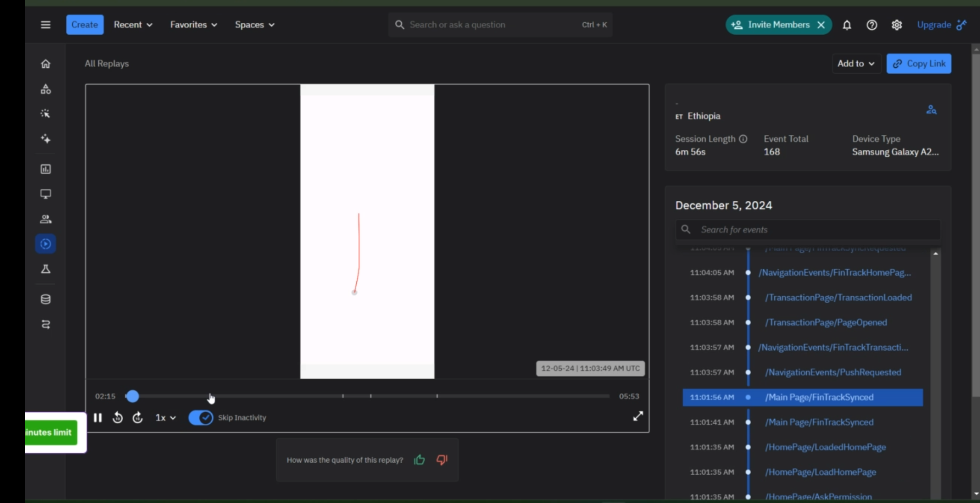The height and width of the screenshot is (503, 980).
Task: Click the Session Replay sidebar icon
Action: [x=45, y=244]
